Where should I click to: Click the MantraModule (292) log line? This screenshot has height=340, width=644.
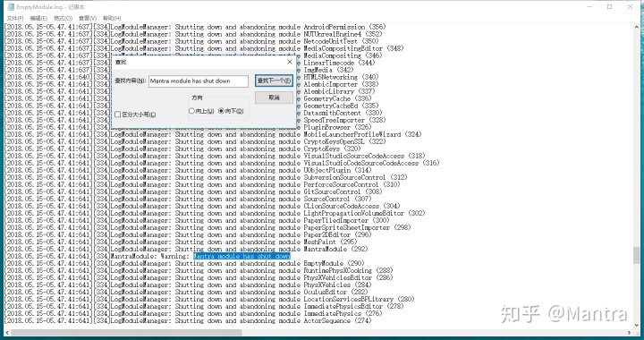pyautogui.click(x=186, y=249)
